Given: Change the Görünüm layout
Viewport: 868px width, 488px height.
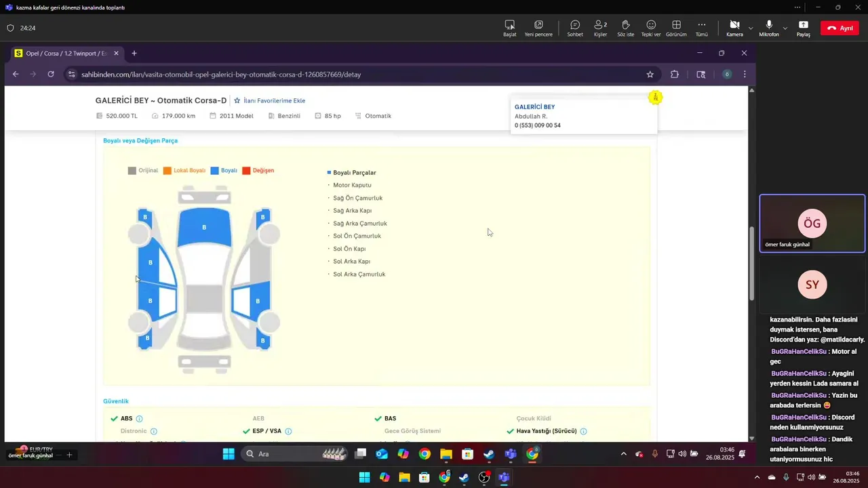Looking at the screenshot, I should click(x=676, y=28).
